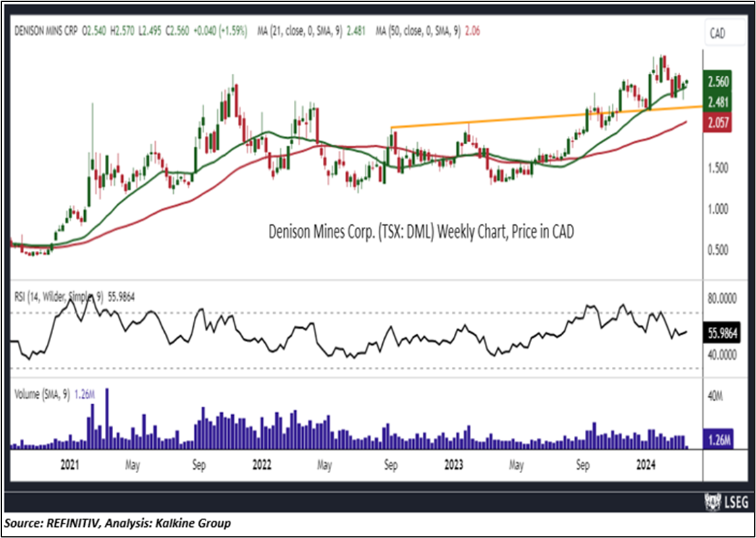
Task: Click the red 2.057 MA price tag
Action: [x=718, y=123]
